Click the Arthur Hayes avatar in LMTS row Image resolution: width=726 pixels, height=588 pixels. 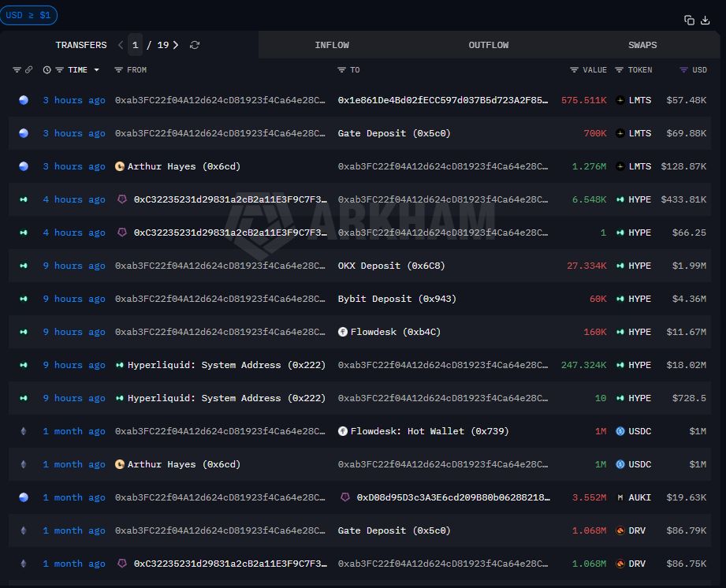point(120,166)
